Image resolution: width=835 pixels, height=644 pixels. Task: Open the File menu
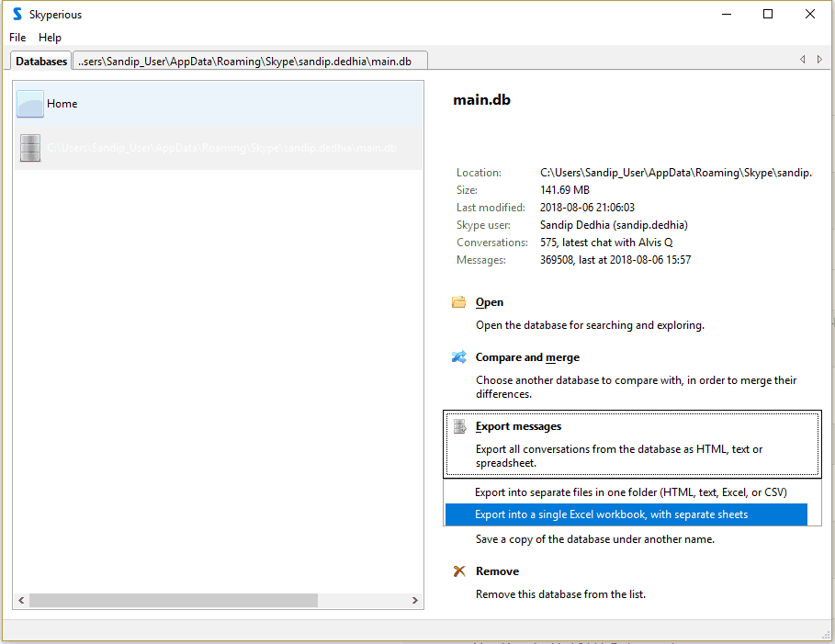point(17,38)
